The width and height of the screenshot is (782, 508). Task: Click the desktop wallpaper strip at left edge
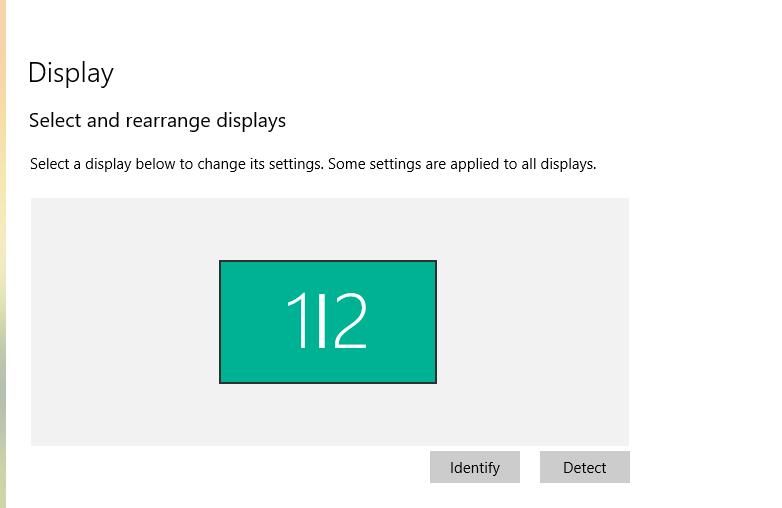(3, 254)
